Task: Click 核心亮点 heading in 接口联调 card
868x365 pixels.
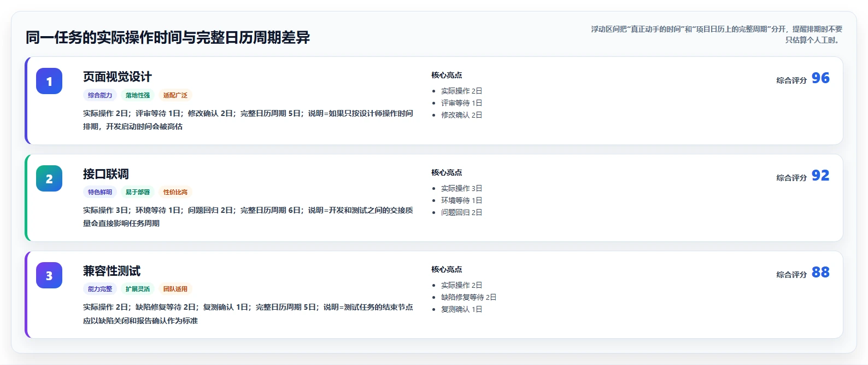Action: click(x=447, y=172)
